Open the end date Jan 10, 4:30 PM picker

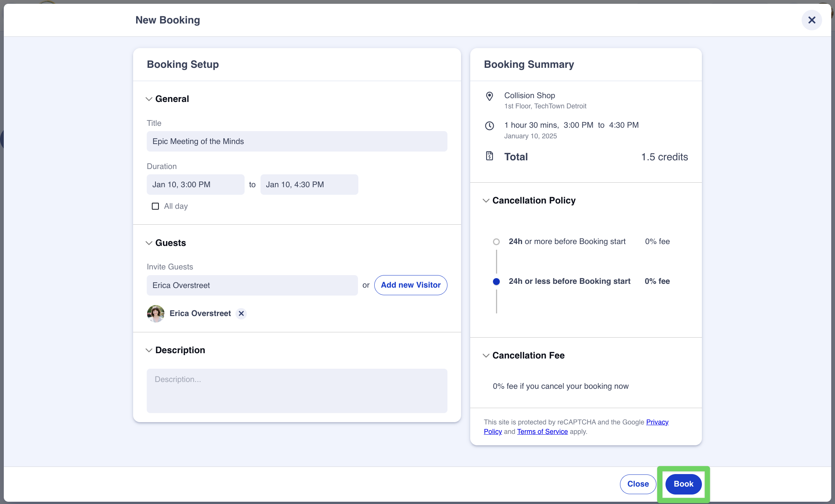[x=309, y=185]
